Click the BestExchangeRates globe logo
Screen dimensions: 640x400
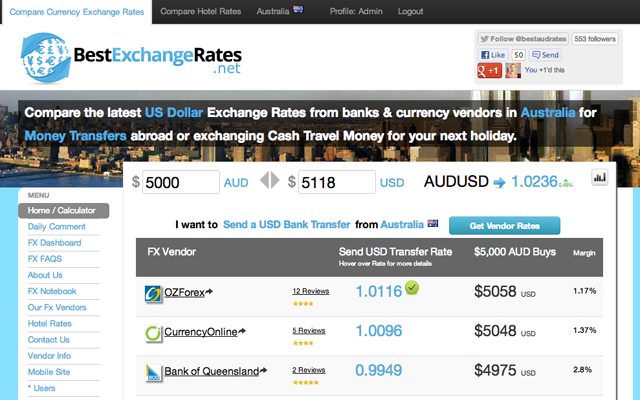click(x=46, y=58)
